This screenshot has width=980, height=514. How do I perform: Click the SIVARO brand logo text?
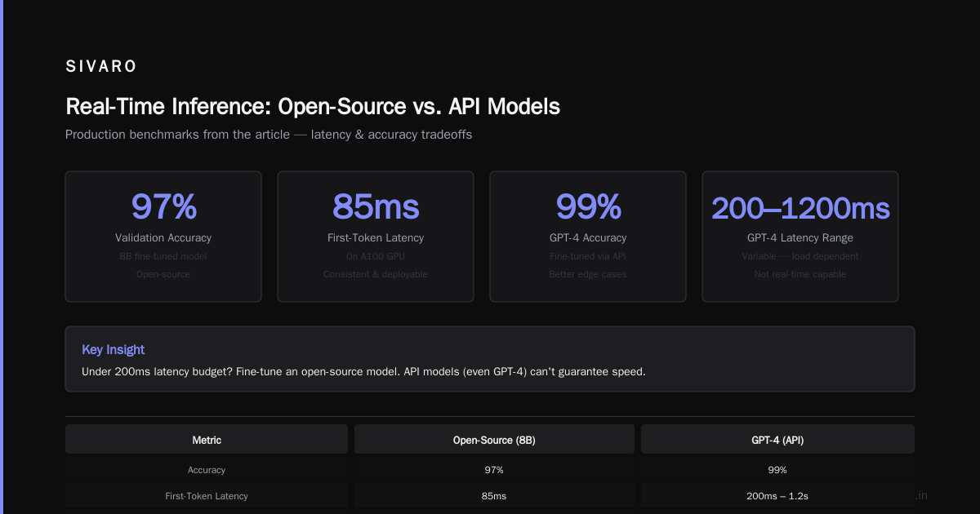click(101, 67)
